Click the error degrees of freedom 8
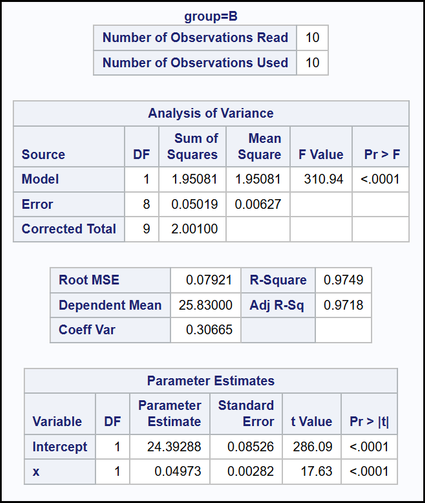The image size is (425, 503). (x=146, y=204)
